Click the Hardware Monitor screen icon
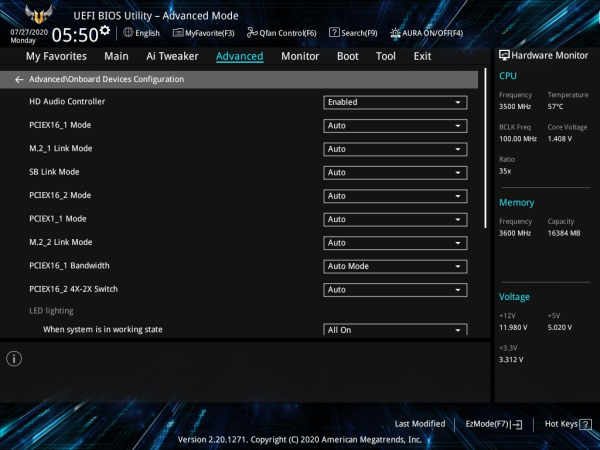The image size is (600, 450). (x=504, y=55)
